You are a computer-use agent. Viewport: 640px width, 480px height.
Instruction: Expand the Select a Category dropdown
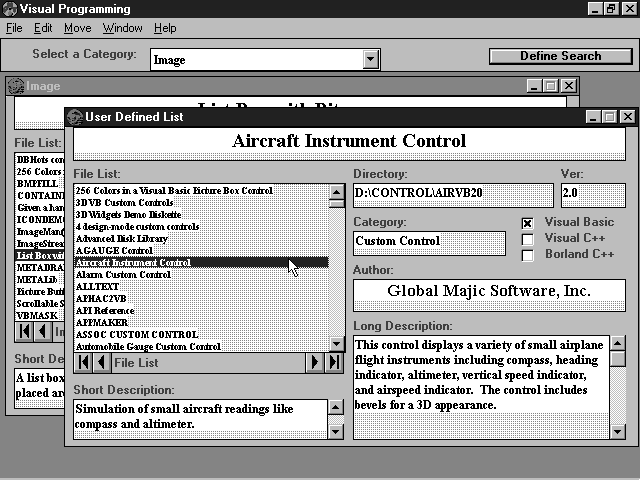[371, 60]
